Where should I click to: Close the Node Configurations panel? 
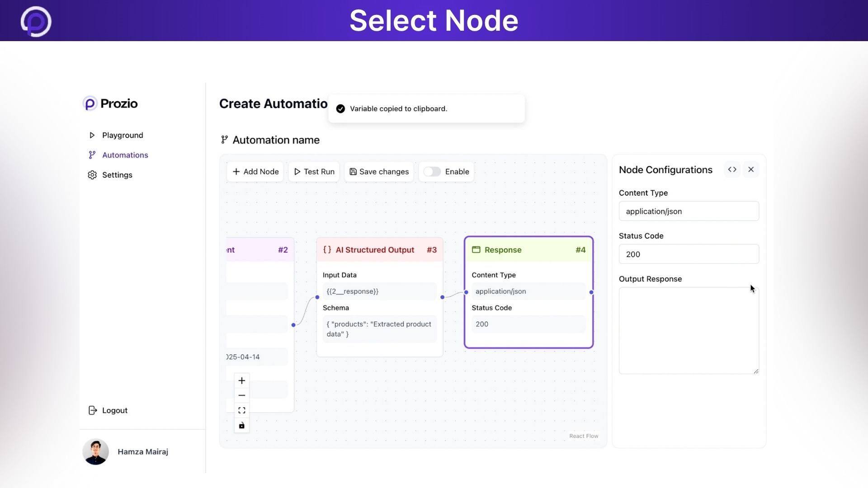point(751,169)
